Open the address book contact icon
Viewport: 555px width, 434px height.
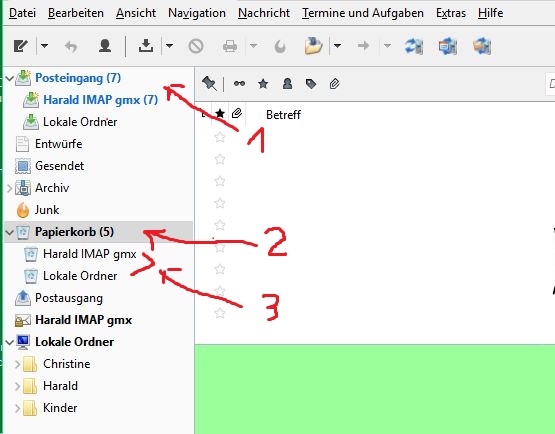(105, 46)
